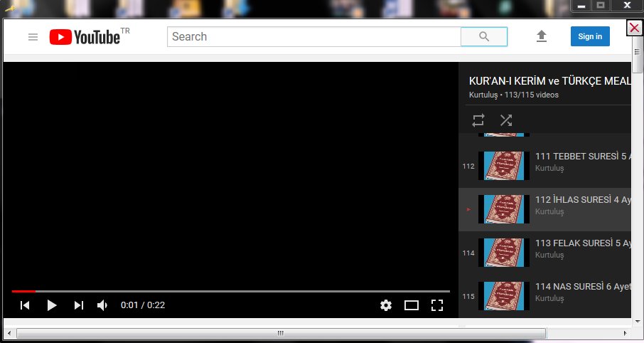644x343 pixels.
Task: Toggle playlist shuffle
Action: pos(505,120)
